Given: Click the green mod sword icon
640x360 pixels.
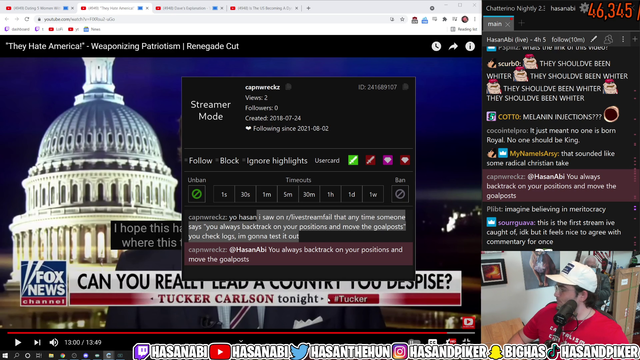Looking at the screenshot, I should click(x=353, y=160).
